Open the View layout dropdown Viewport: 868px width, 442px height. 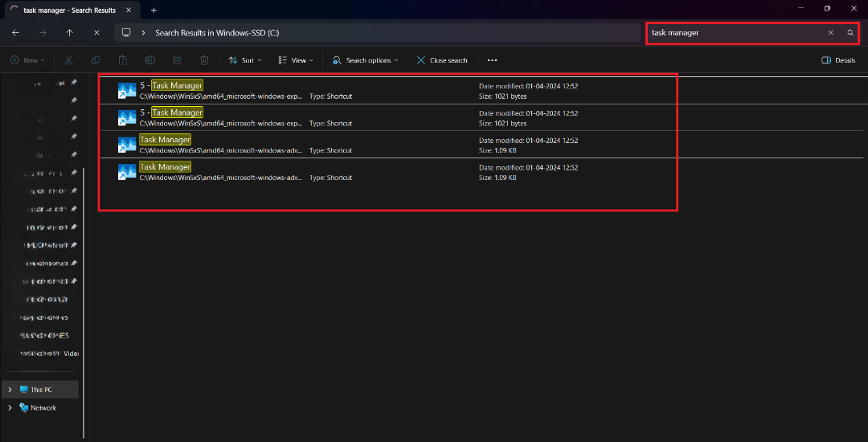pos(296,60)
